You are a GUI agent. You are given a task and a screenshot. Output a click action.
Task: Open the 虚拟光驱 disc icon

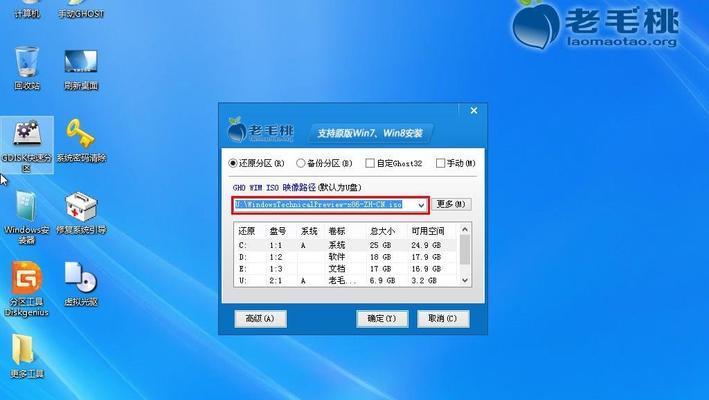(x=81, y=283)
